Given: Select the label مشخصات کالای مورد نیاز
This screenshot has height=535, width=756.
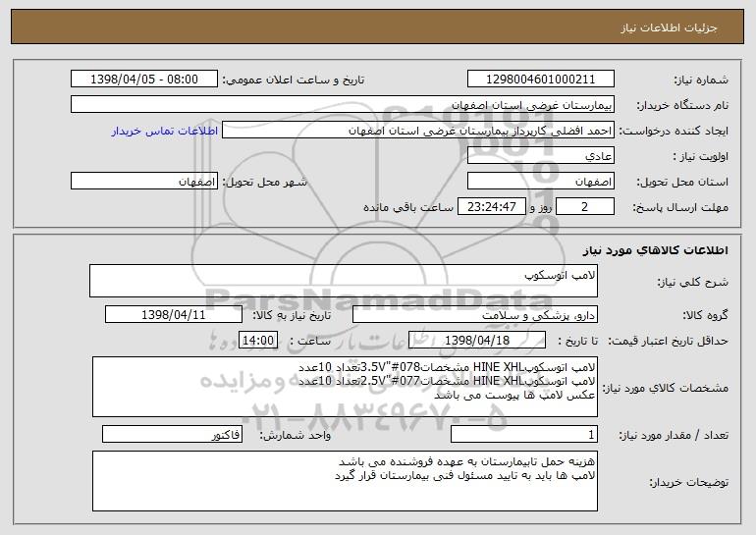Looking at the screenshot, I should pyautogui.click(x=666, y=388).
